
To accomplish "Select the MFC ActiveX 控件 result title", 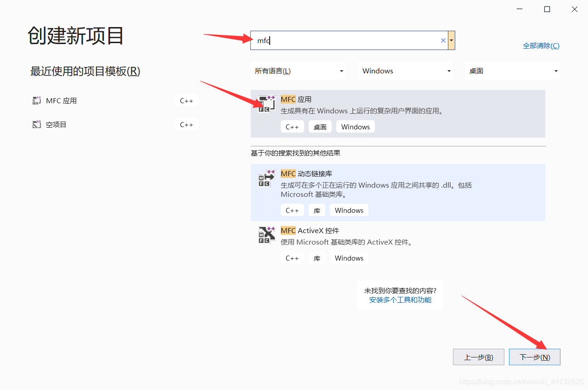I will (x=310, y=230).
